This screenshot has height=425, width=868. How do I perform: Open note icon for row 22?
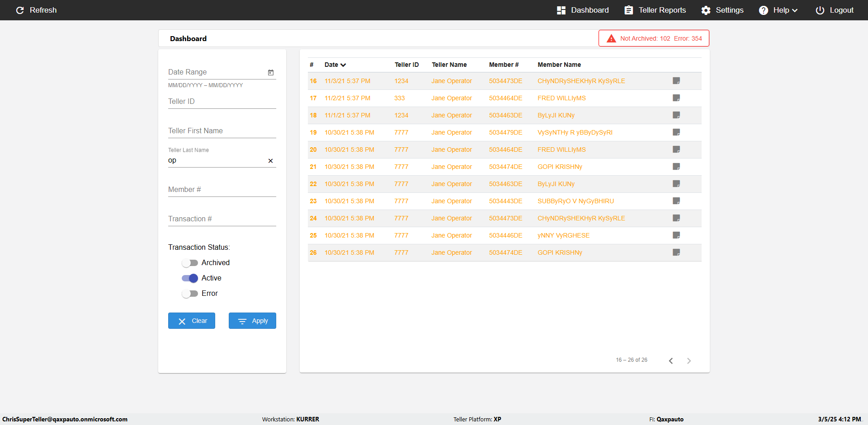(x=676, y=184)
